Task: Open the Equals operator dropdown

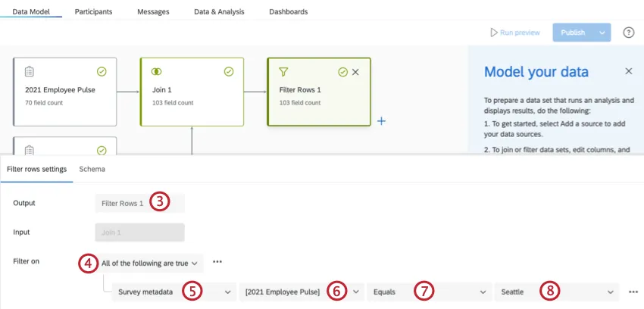Action: (428, 292)
